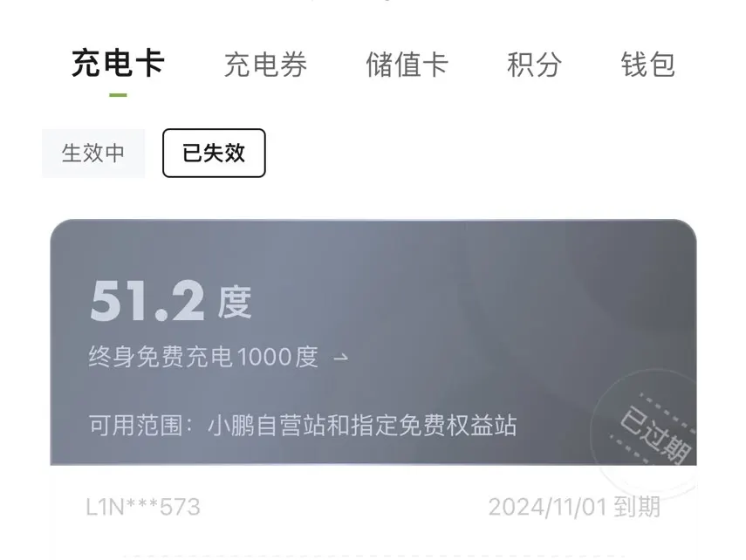The height and width of the screenshot is (560, 746).
Task: Open the 终身免费充电1000度 details link
Action: click(219, 357)
